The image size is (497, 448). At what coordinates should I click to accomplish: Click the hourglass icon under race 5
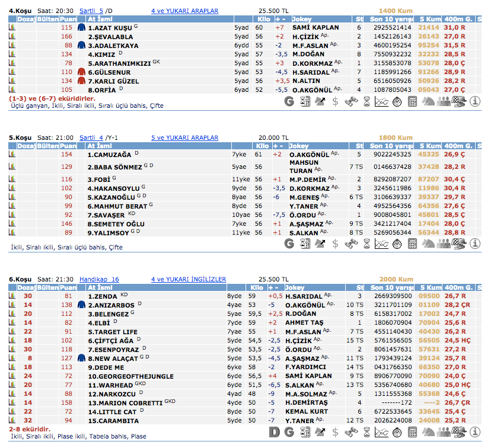(x=367, y=244)
